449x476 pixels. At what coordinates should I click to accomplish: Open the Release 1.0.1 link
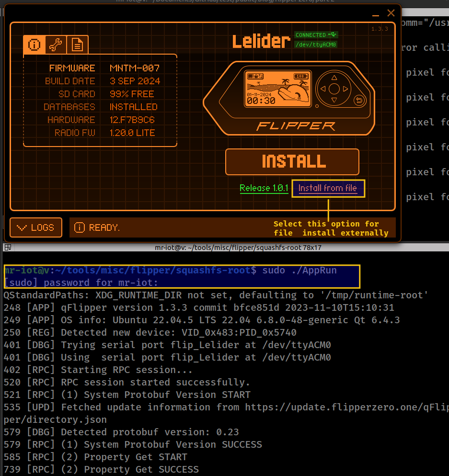pyautogui.click(x=264, y=188)
